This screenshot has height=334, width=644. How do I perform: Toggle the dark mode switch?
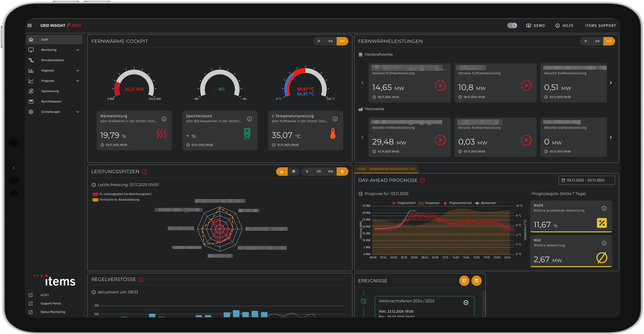[x=512, y=26]
